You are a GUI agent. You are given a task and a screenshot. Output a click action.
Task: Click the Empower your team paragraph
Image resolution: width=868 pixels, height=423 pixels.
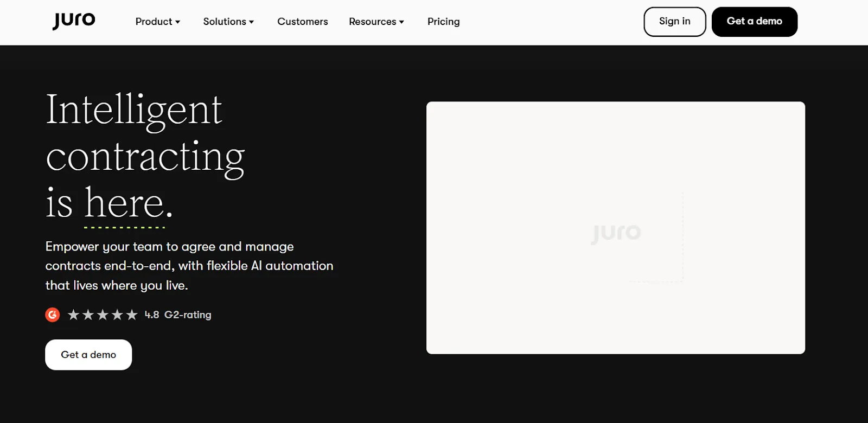tap(189, 266)
